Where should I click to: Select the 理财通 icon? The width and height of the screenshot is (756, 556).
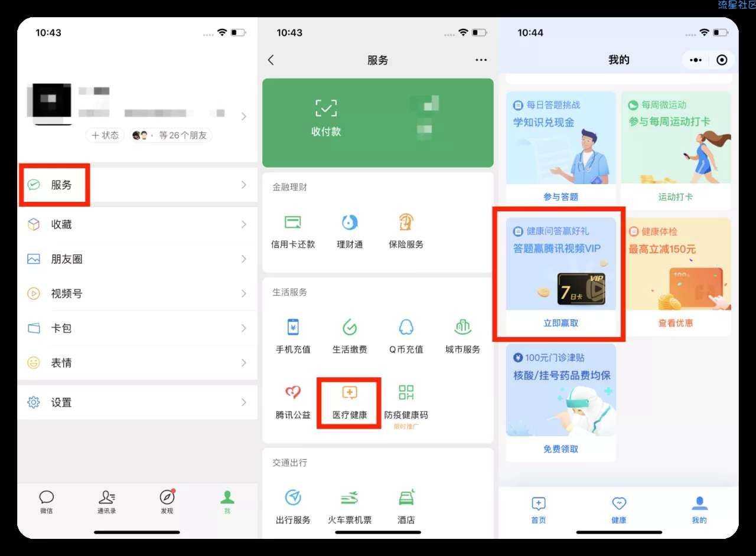coord(350,222)
